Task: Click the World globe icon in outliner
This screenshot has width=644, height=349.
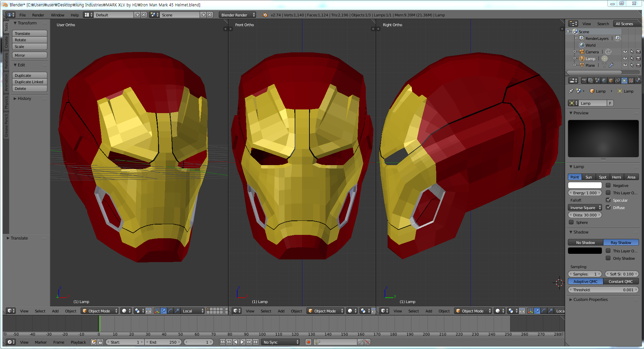Action: (x=582, y=45)
